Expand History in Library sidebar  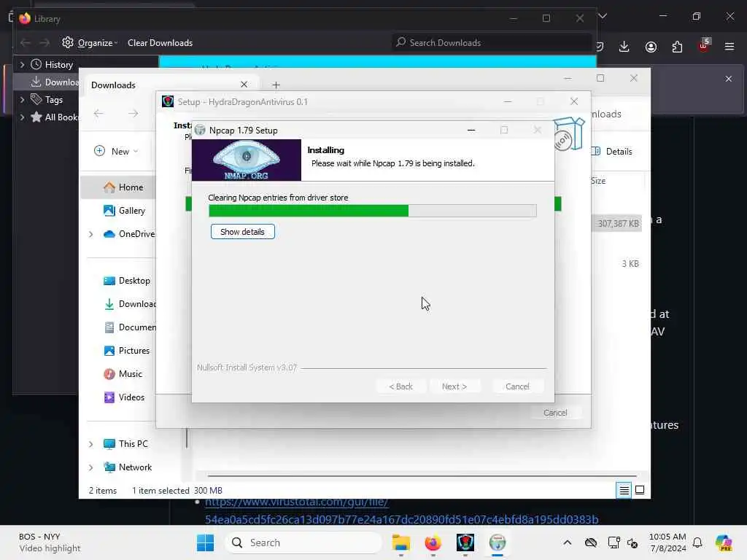click(x=23, y=64)
